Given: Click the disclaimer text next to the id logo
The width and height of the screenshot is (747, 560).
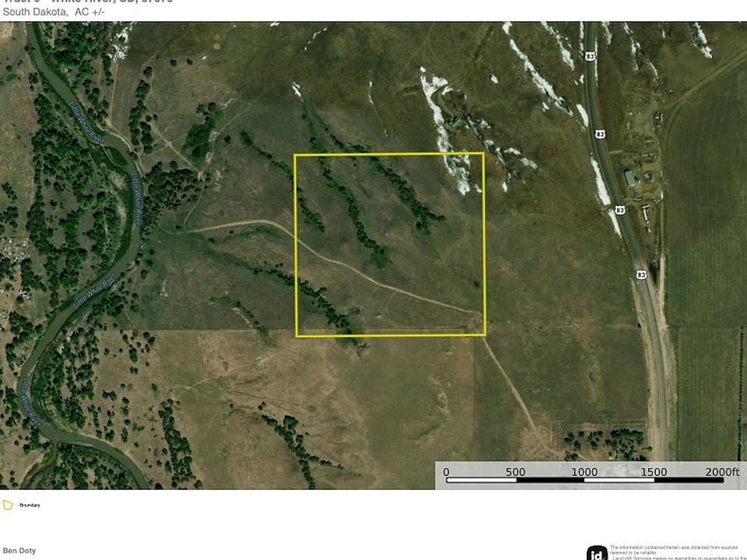Looking at the screenshot, I should pyautogui.click(x=678, y=553).
